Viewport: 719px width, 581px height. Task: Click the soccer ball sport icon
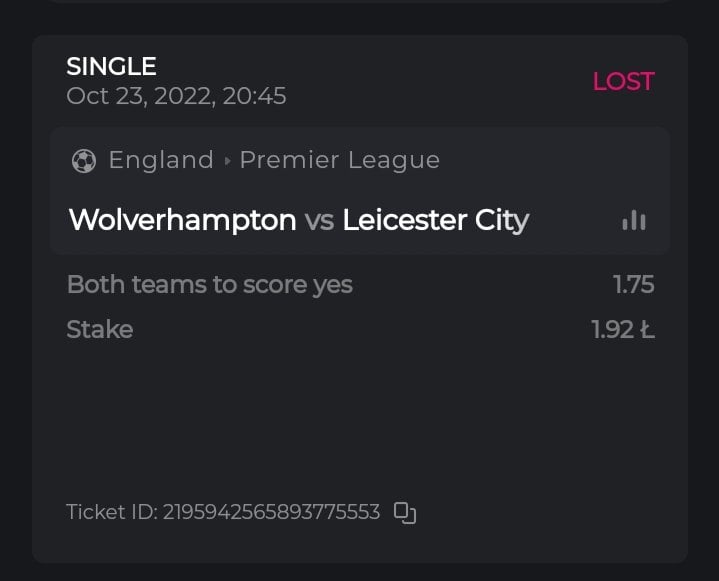(83, 160)
